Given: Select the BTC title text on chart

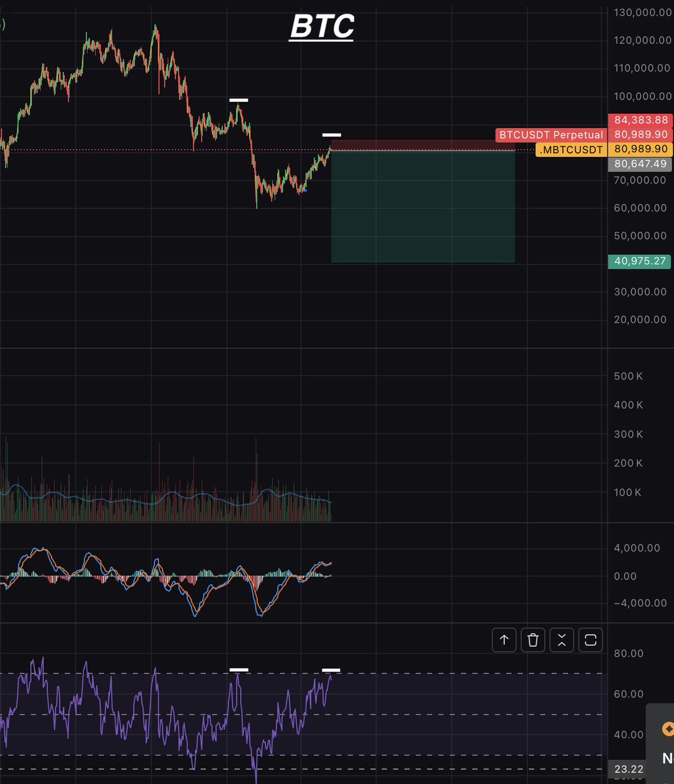Looking at the screenshot, I should tap(322, 26).
